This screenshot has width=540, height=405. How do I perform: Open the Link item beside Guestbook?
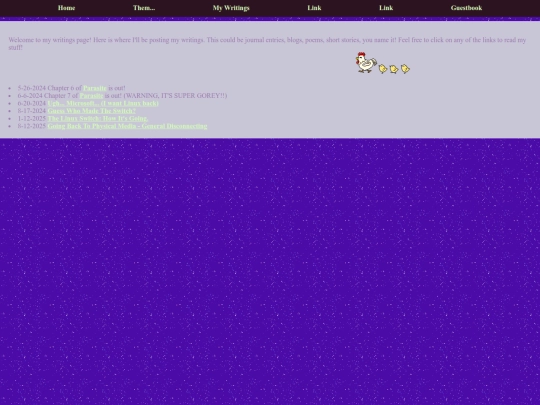[x=386, y=8]
